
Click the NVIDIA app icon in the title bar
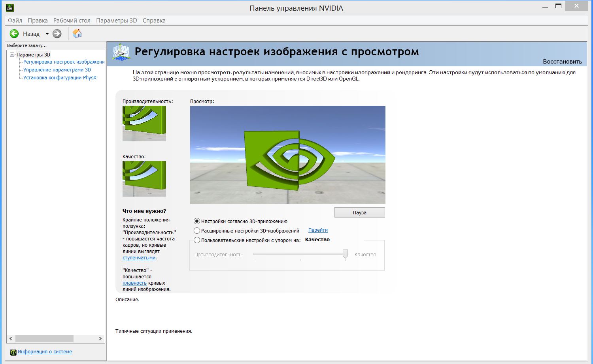(x=9, y=8)
